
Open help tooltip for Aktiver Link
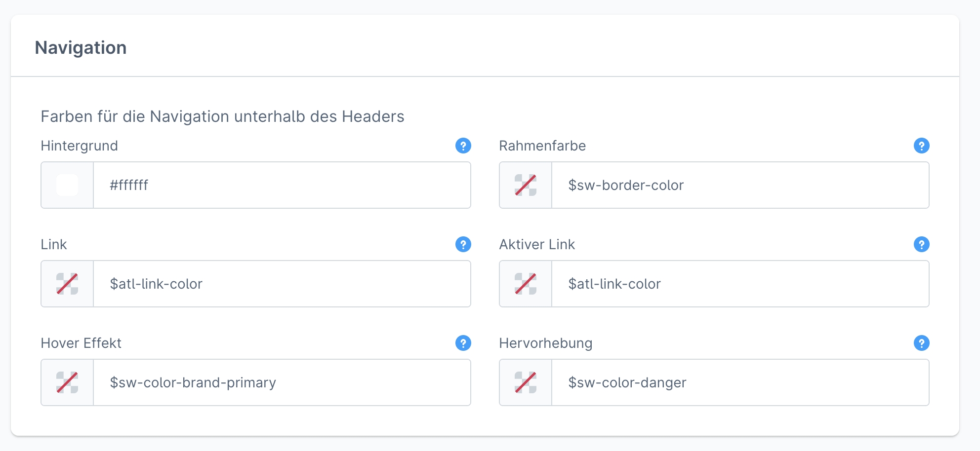(921, 244)
